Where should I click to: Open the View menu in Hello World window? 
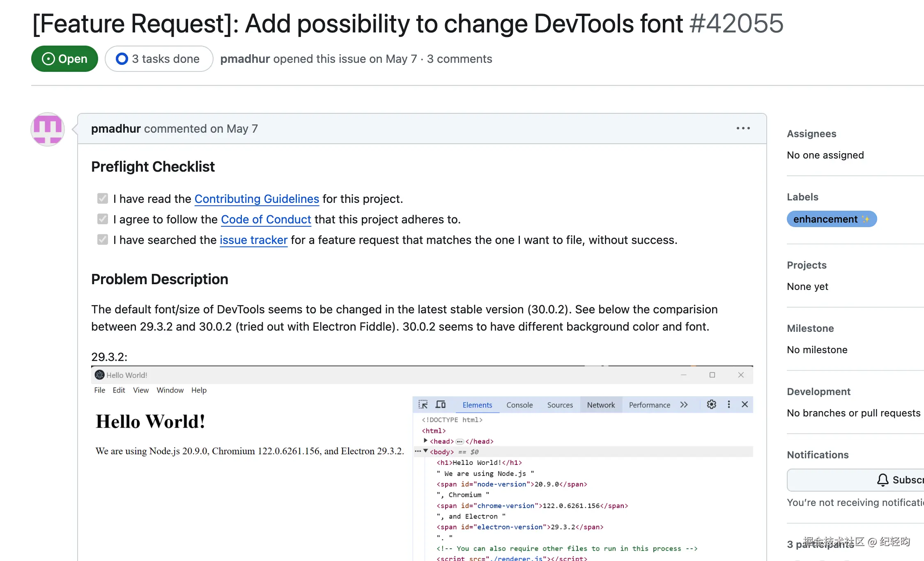click(140, 390)
